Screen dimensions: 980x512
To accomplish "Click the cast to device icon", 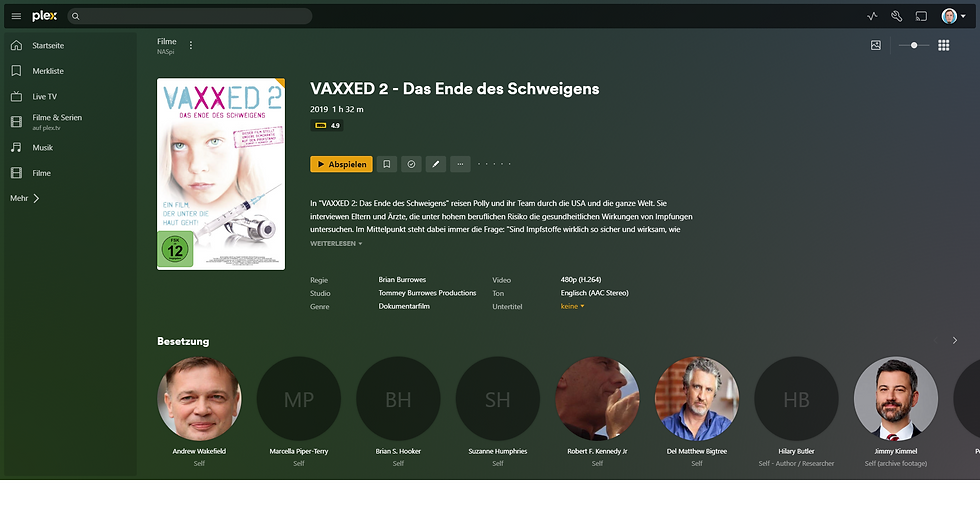I will (921, 16).
